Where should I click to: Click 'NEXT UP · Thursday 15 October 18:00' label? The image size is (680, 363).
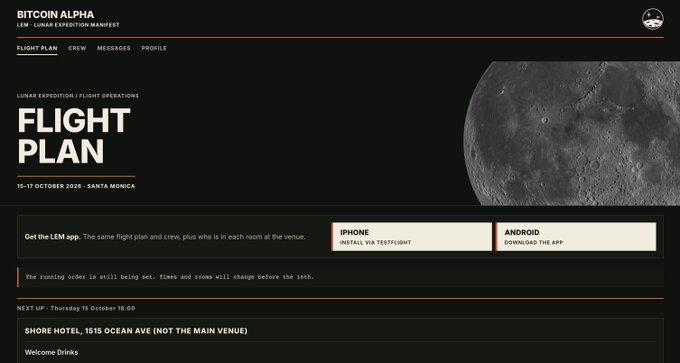point(76,308)
